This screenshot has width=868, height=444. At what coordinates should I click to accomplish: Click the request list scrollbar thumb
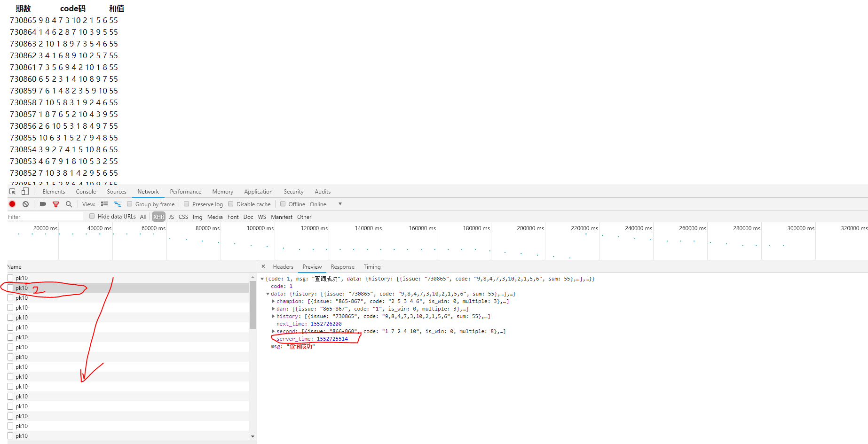pyautogui.click(x=253, y=304)
